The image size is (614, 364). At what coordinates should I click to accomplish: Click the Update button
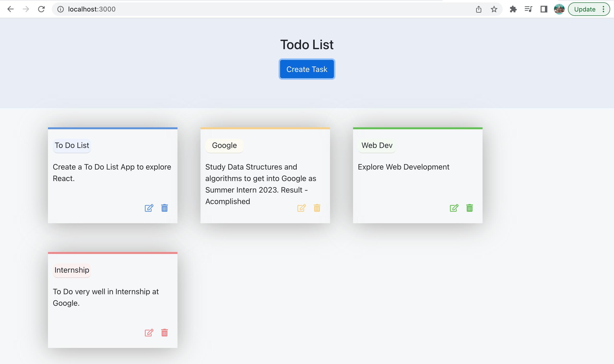coord(585,9)
